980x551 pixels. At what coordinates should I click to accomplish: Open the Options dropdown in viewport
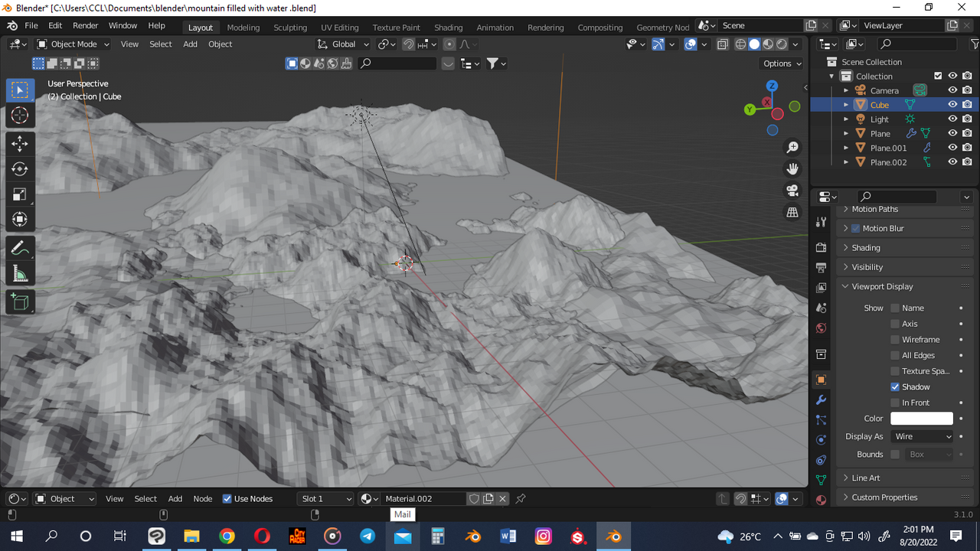coord(782,64)
